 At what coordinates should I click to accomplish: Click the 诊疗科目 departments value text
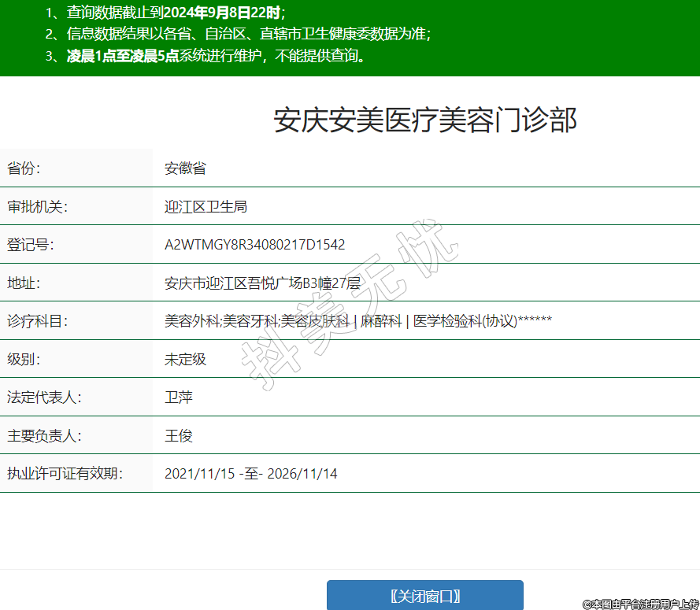(x=357, y=321)
